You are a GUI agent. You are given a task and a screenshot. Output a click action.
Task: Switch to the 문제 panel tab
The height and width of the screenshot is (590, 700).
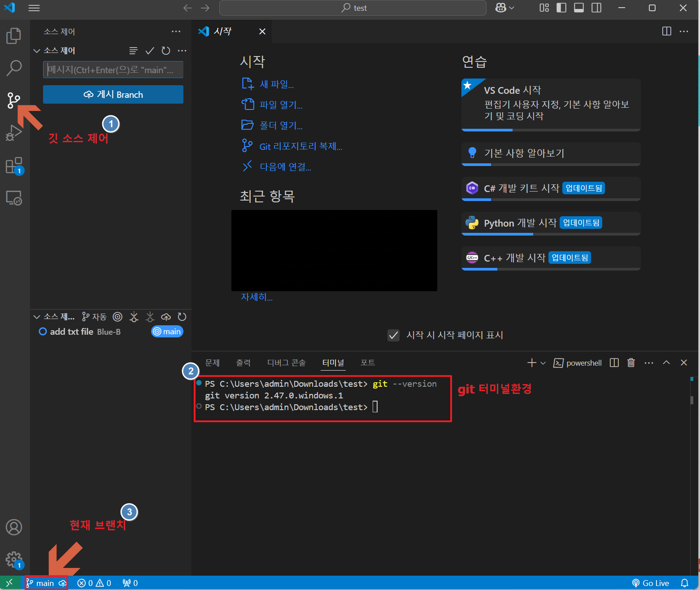212,363
